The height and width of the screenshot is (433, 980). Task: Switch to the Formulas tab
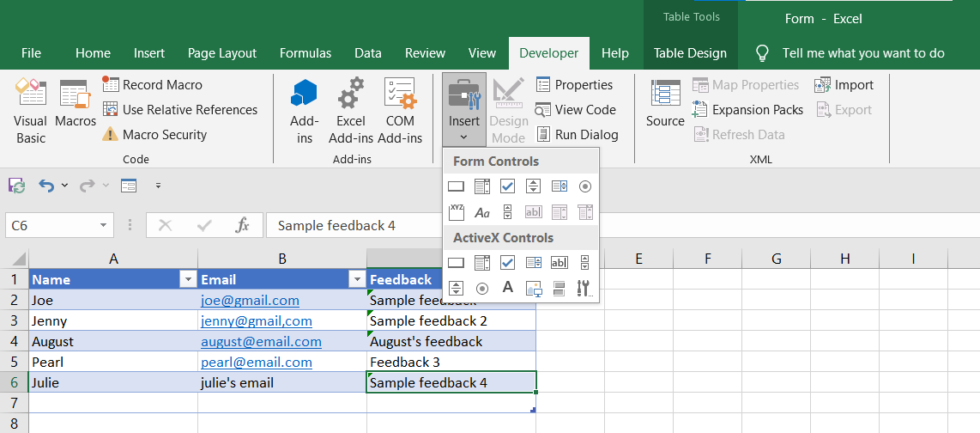pos(305,53)
